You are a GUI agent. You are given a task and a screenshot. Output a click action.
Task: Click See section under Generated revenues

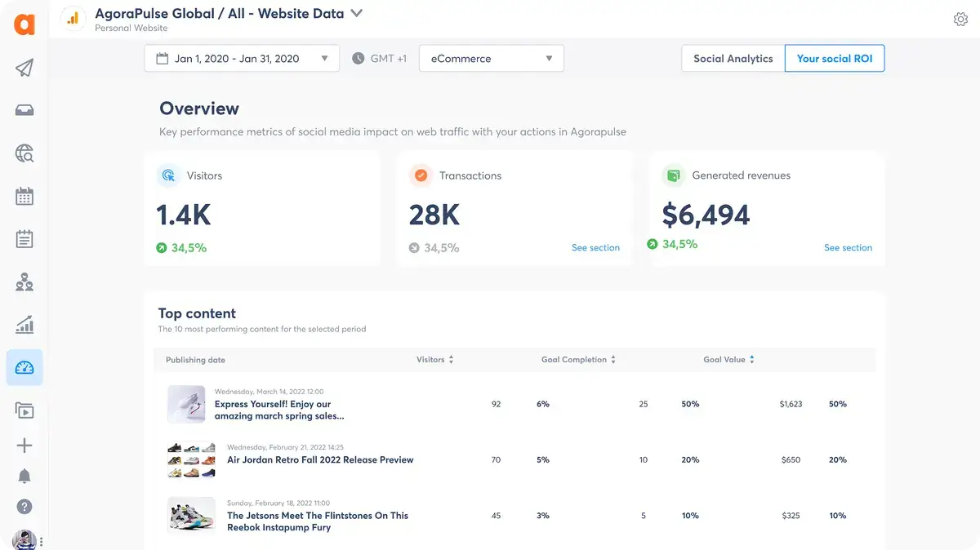pos(848,247)
